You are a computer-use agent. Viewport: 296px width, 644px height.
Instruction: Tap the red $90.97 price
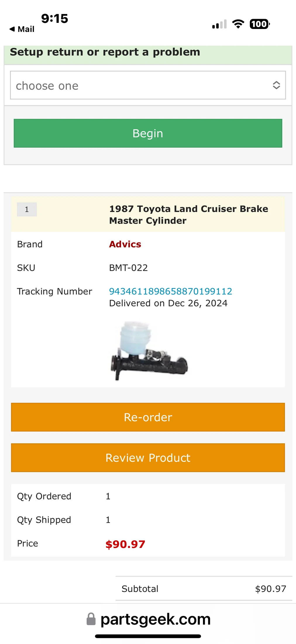click(125, 544)
